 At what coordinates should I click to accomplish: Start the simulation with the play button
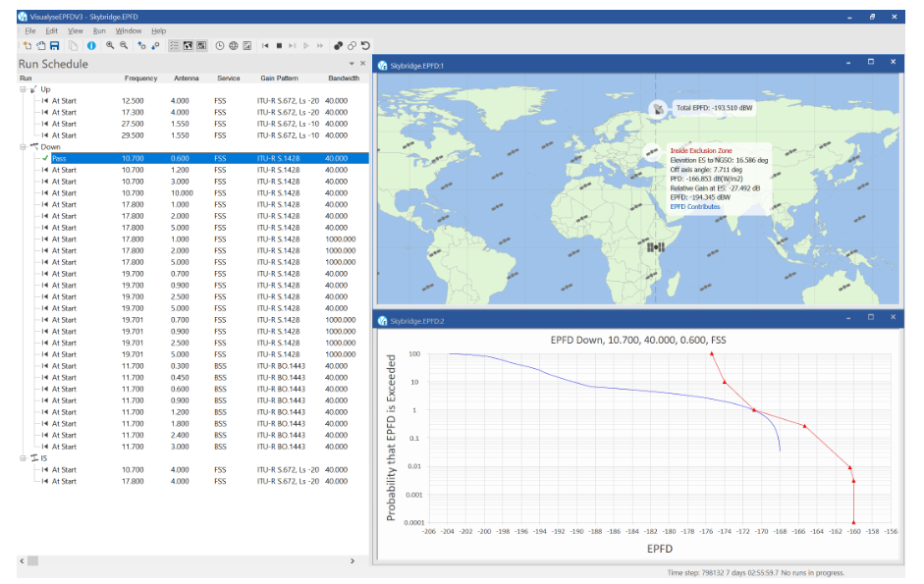tap(305, 45)
